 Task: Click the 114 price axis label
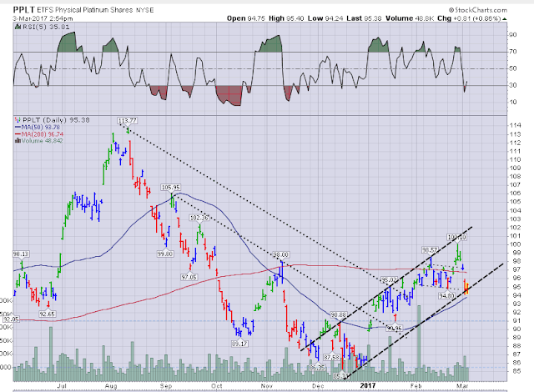(515, 126)
